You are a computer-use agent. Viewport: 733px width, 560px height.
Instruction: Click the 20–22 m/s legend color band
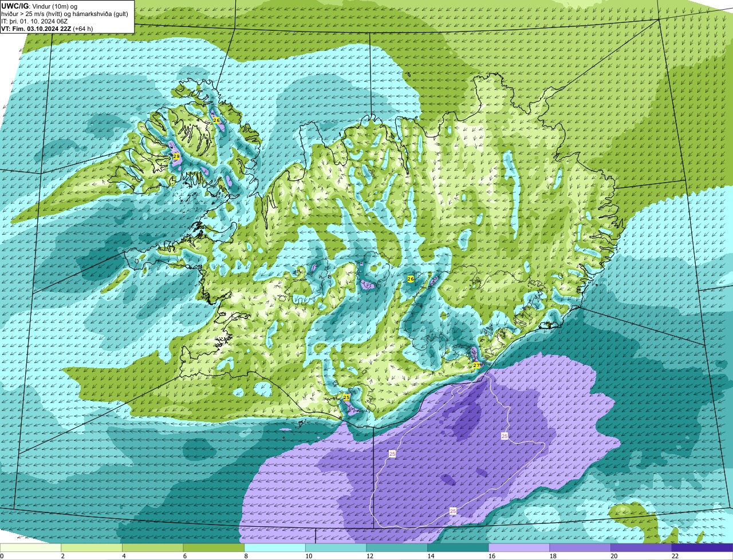point(641,548)
